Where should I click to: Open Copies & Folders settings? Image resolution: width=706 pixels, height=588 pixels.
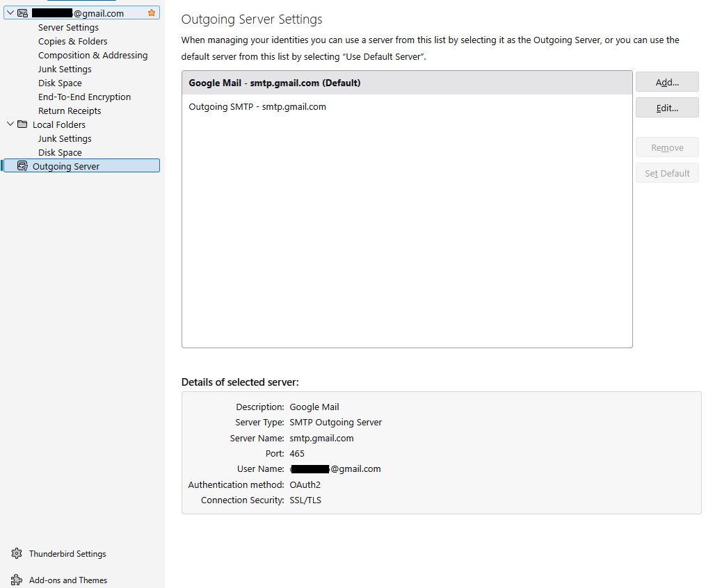(x=73, y=42)
